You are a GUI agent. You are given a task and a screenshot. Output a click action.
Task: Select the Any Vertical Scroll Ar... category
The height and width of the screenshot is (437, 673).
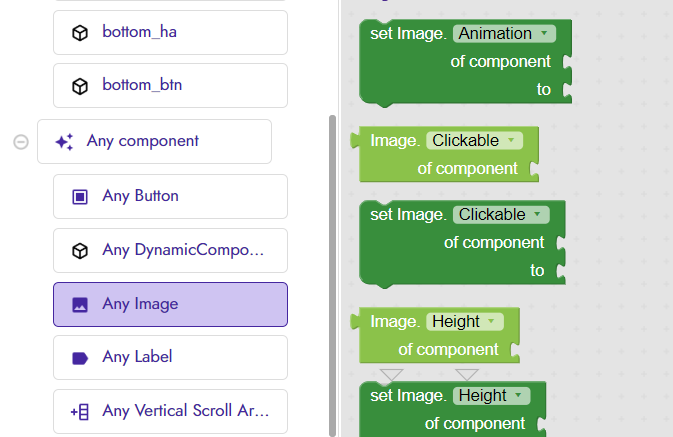170,412
